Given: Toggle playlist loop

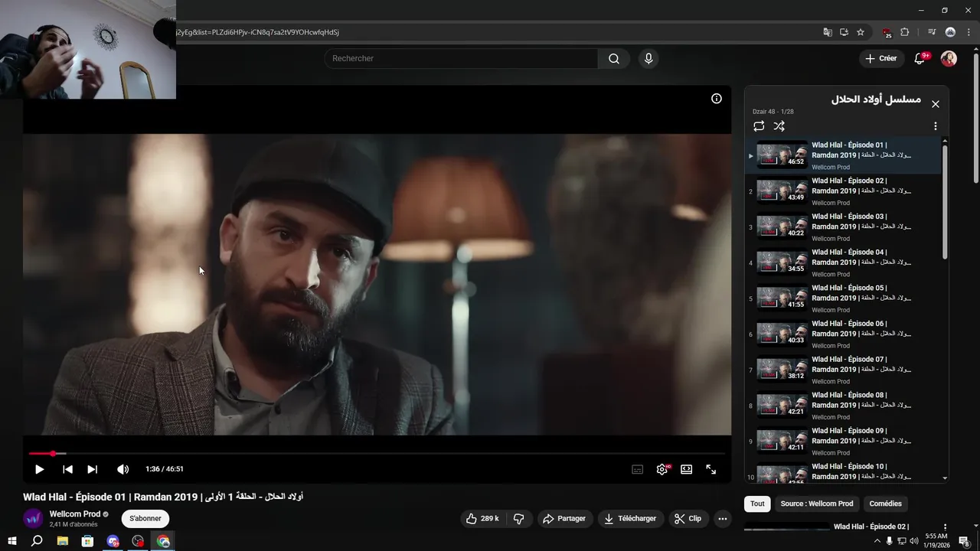Looking at the screenshot, I should (759, 126).
